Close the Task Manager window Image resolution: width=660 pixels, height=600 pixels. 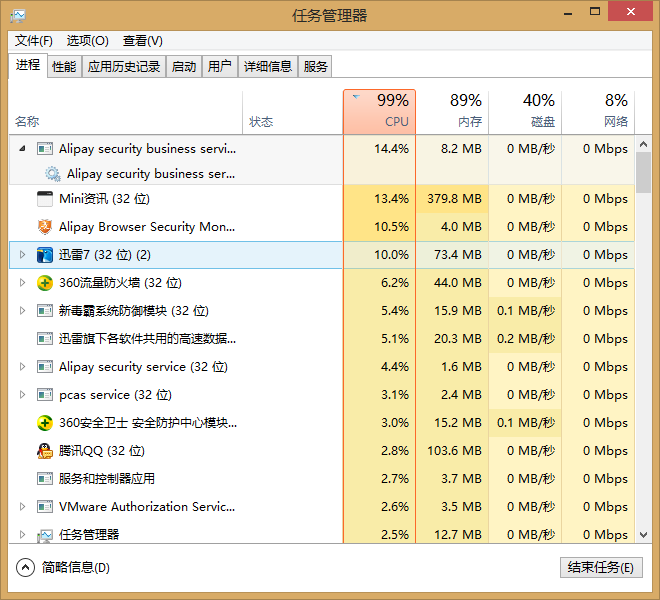630,11
